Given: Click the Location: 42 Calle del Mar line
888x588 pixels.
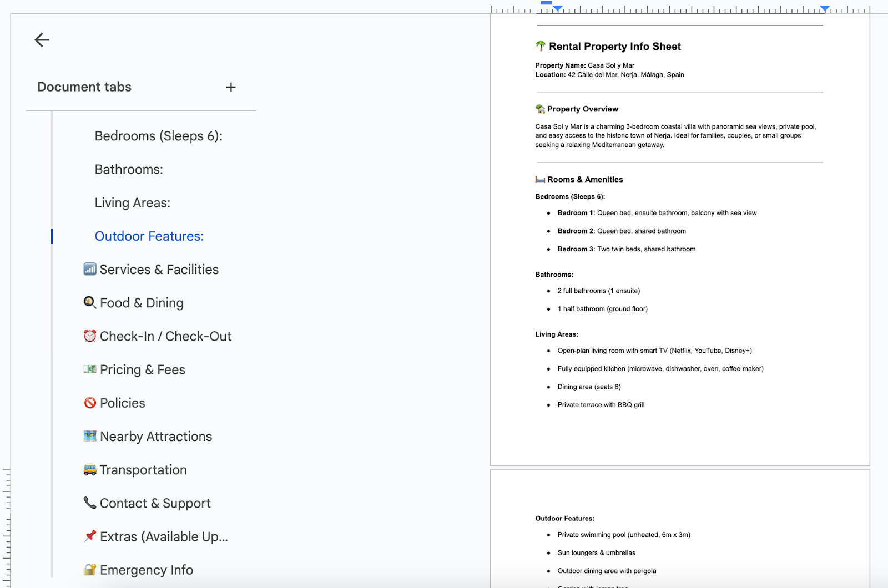Looking at the screenshot, I should pyautogui.click(x=609, y=75).
